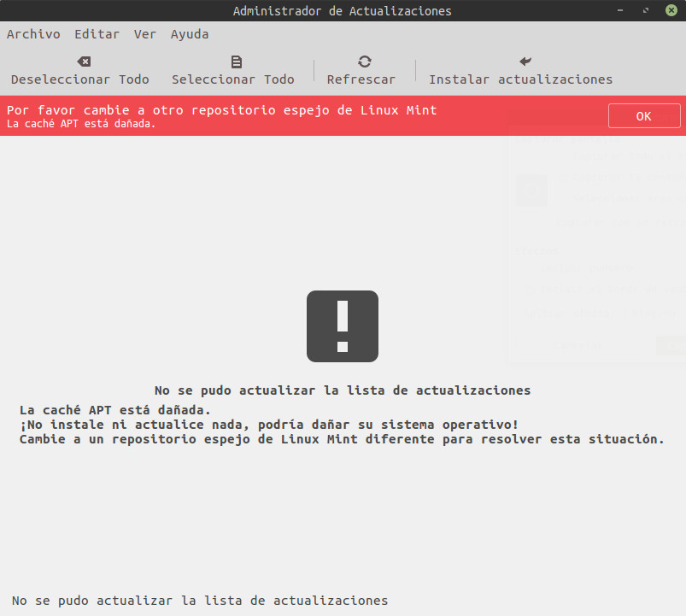Open the Archivo menu
The width and height of the screenshot is (686, 616).
[x=33, y=34]
